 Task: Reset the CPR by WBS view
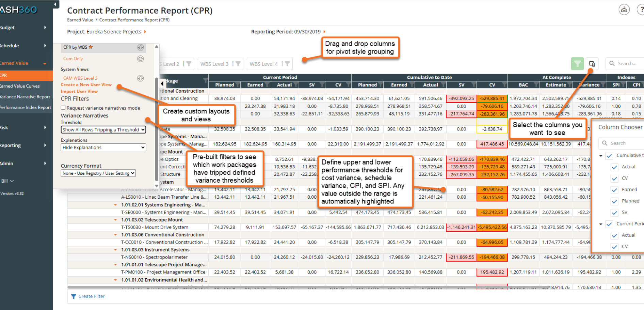(x=140, y=47)
